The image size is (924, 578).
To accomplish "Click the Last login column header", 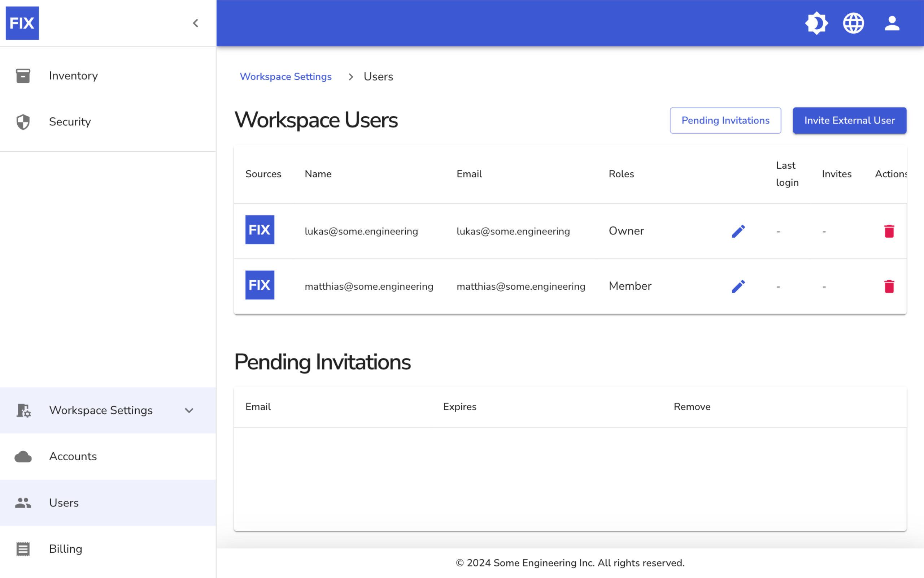I will coord(787,174).
